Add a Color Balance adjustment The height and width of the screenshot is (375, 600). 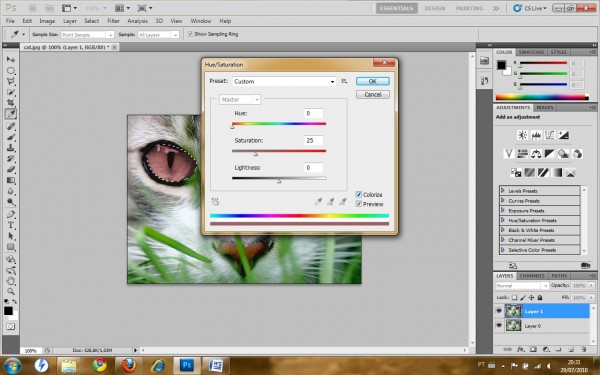[536, 153]
